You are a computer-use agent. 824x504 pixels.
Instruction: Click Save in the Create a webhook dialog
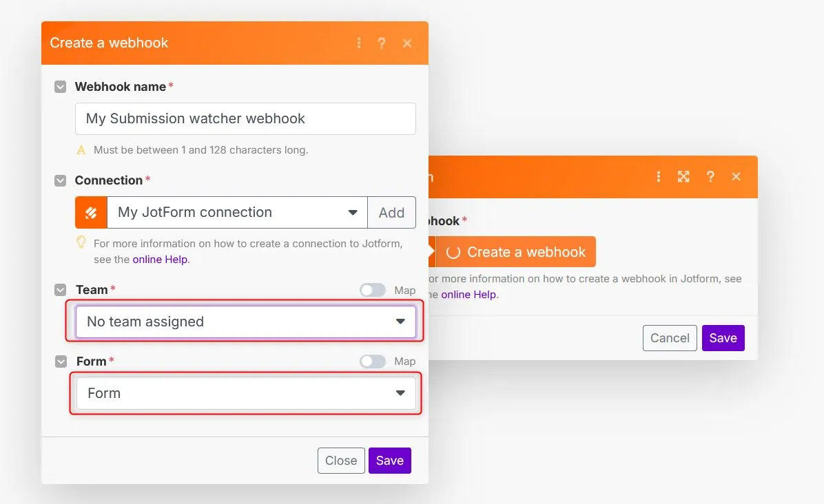pos(390,461)
